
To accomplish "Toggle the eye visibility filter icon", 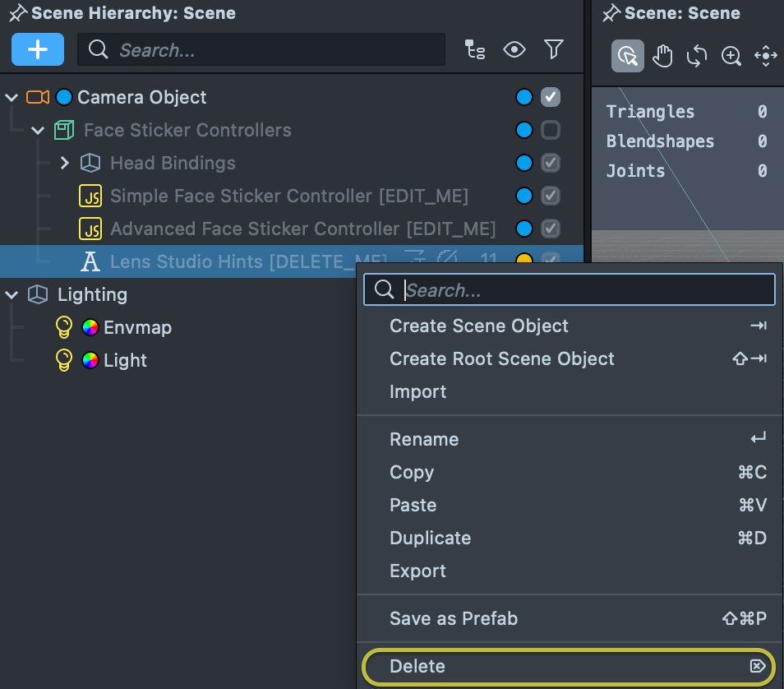I will point(514,50).
